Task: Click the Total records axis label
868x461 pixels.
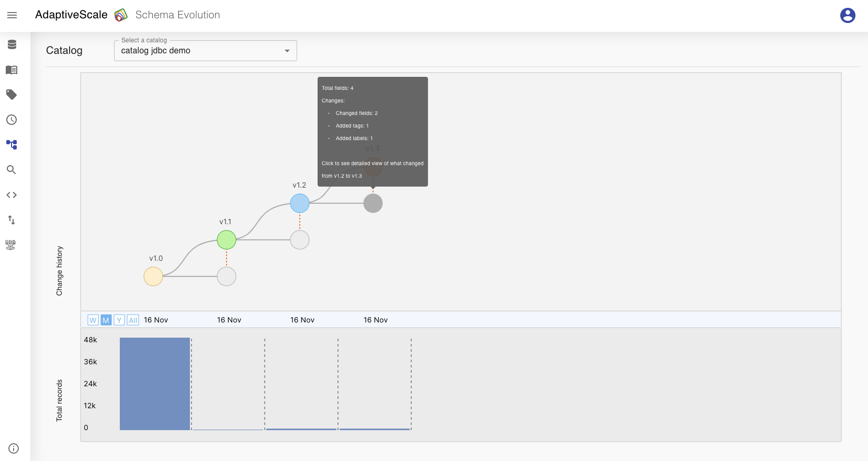Action: point(59,400)
